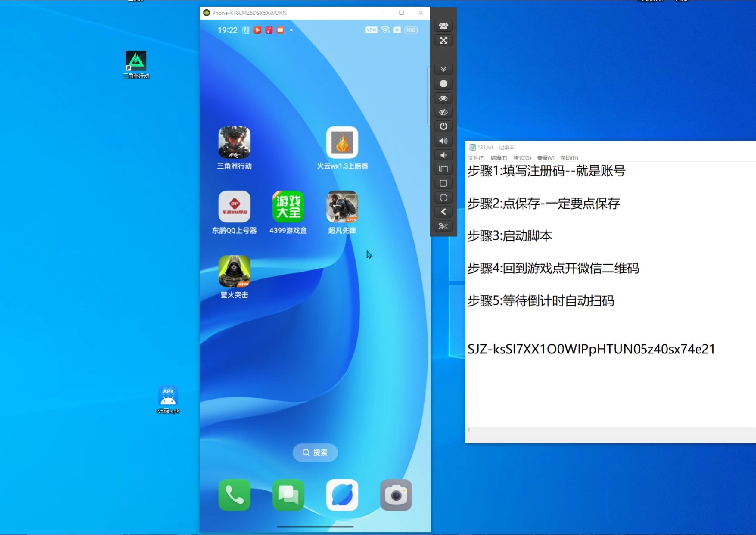Switch the phone mirror to fullscreen

[x=443, y=40]
